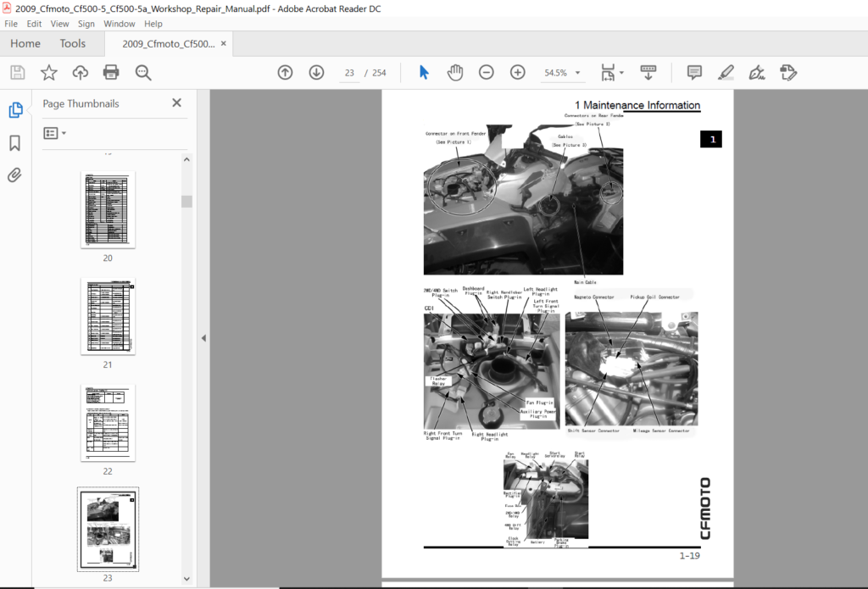
Task: Click the page number field showing 23
Action: [x=349, y=73]
